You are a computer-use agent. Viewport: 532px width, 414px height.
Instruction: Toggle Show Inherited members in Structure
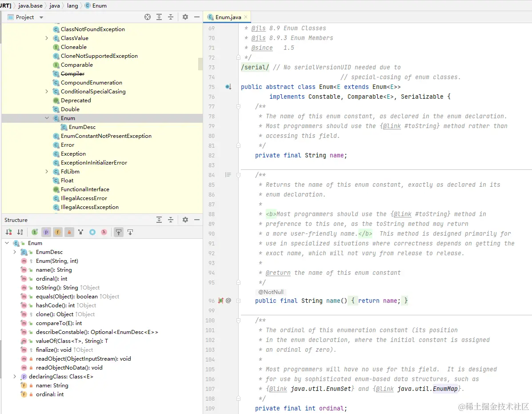tap(35, 232)
